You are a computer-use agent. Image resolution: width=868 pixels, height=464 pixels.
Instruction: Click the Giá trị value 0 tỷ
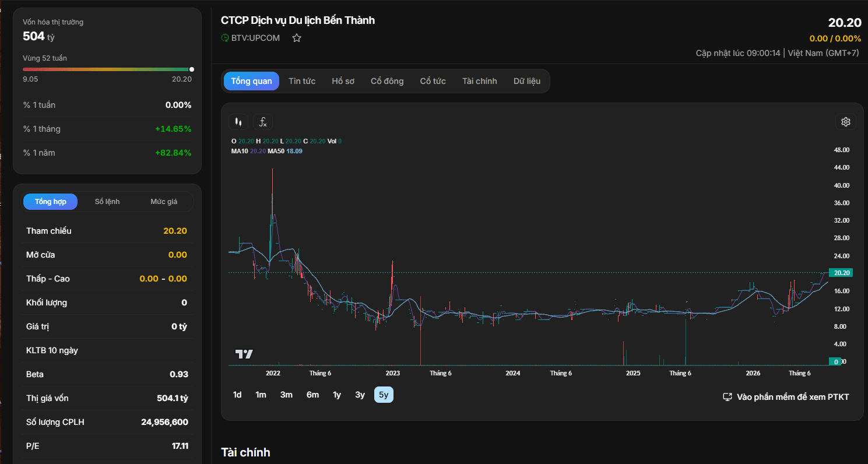click(179, 326)
